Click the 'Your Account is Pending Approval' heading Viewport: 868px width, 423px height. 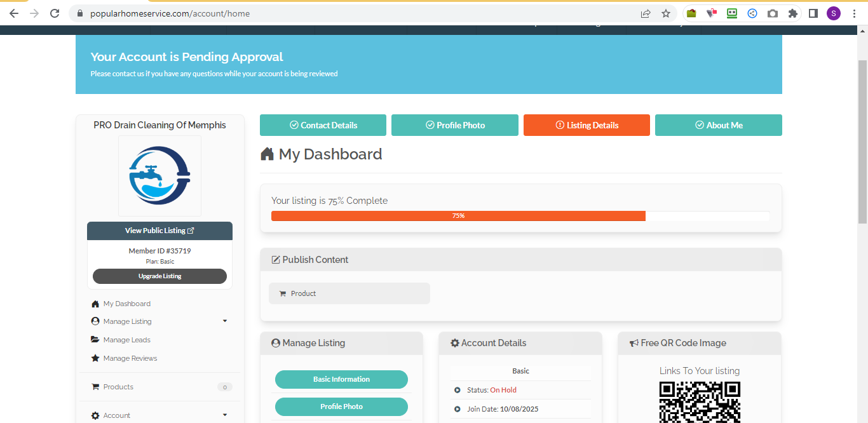coord(187,57)
